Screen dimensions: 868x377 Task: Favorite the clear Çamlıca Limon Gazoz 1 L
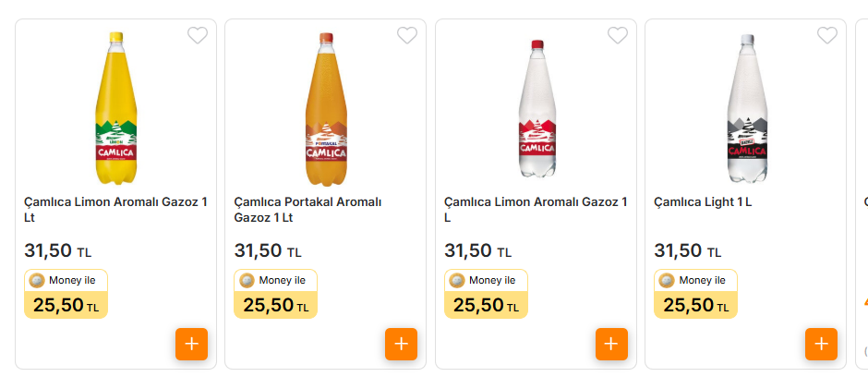click(618, 36)
